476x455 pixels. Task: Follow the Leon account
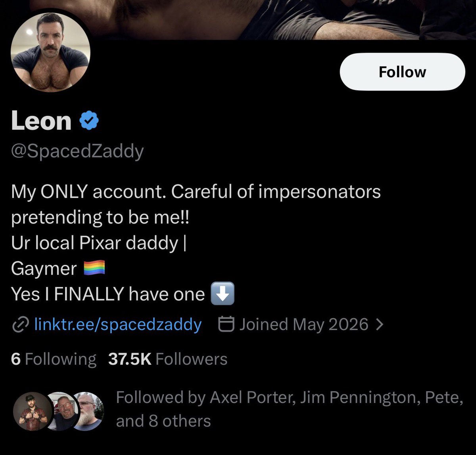402,72
